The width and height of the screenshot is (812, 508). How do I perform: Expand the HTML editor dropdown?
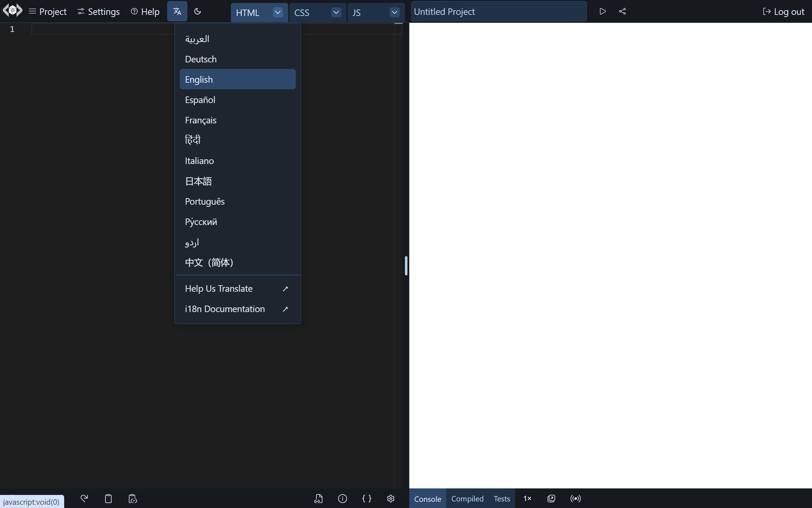[x=278, y=12]
